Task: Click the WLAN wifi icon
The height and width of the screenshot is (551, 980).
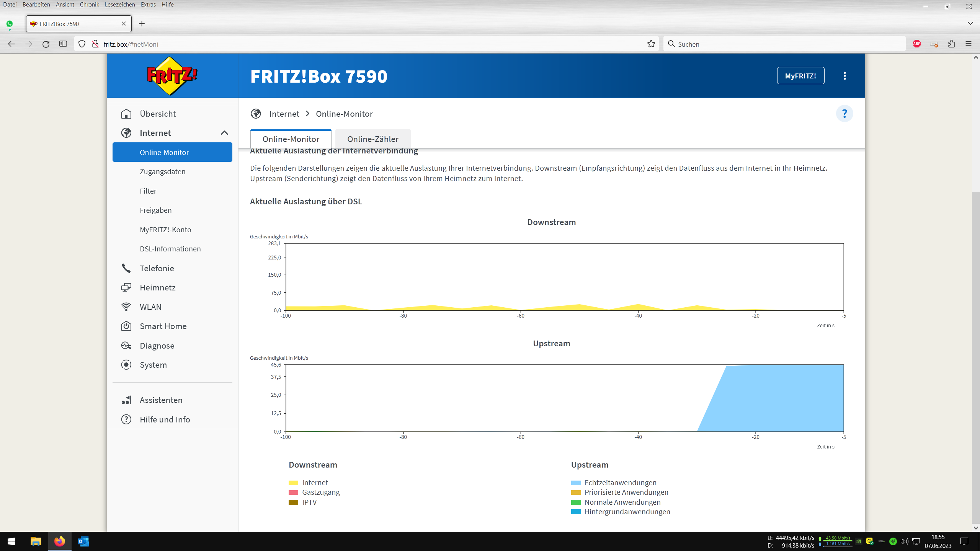Action: (126, 307)
